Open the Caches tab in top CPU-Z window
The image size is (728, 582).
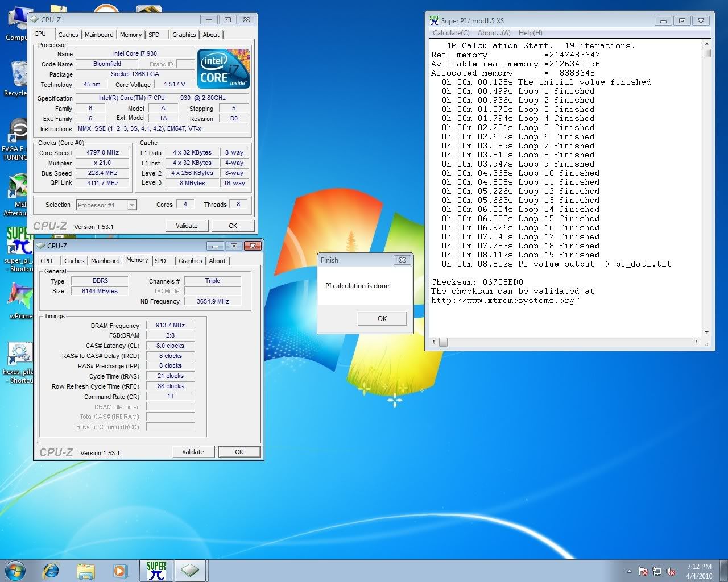coord(68,35)
